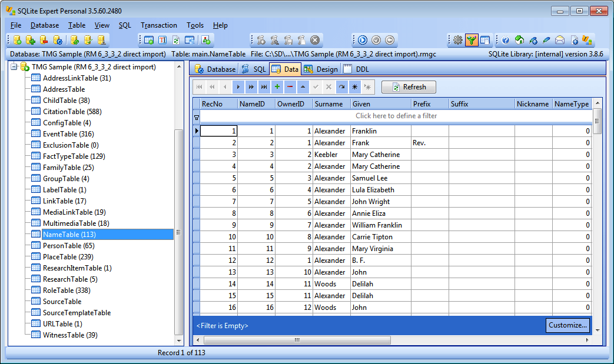The image size is (614, 364).
Task: Execute SQL with the blue play icon
Action: pyautogui.click(x=363, y=40)
